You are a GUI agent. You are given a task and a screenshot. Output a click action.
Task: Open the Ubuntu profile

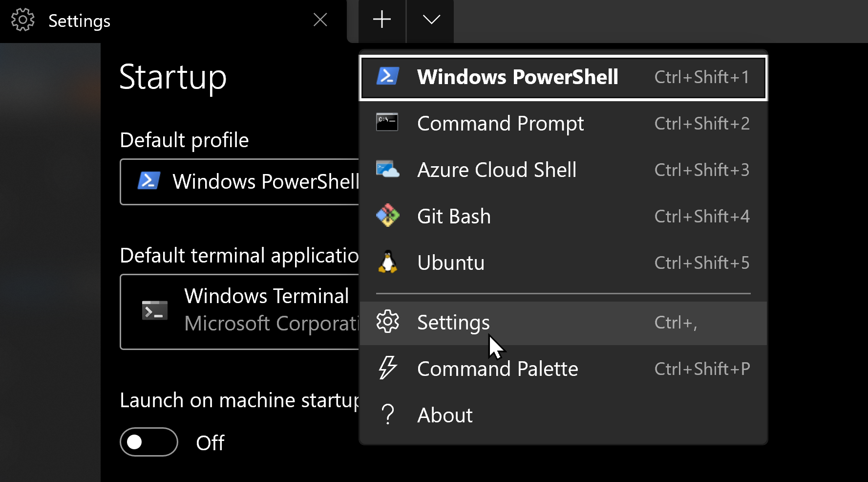pyautogui.click(x=563, y=263)
